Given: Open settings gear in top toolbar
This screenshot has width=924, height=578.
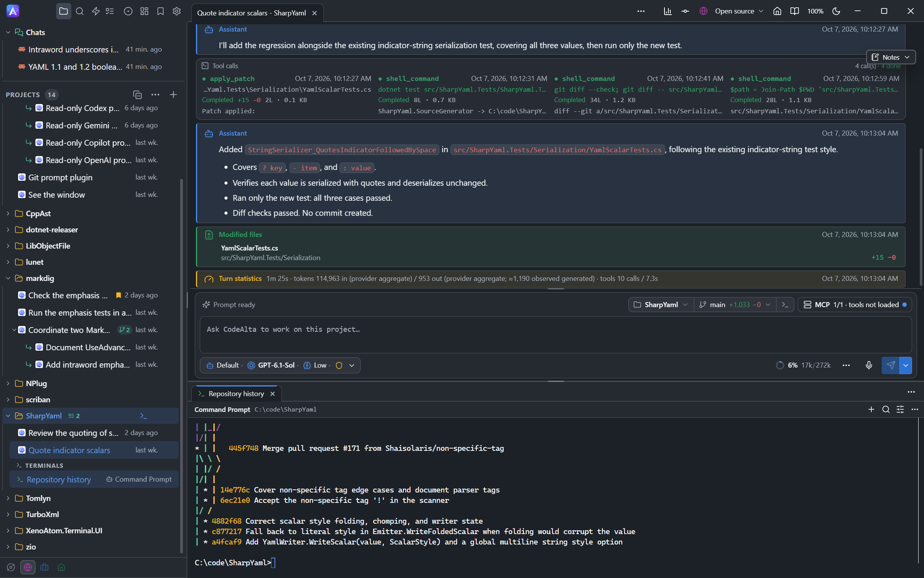Looking at the screenshot, I should click(177, 11).
